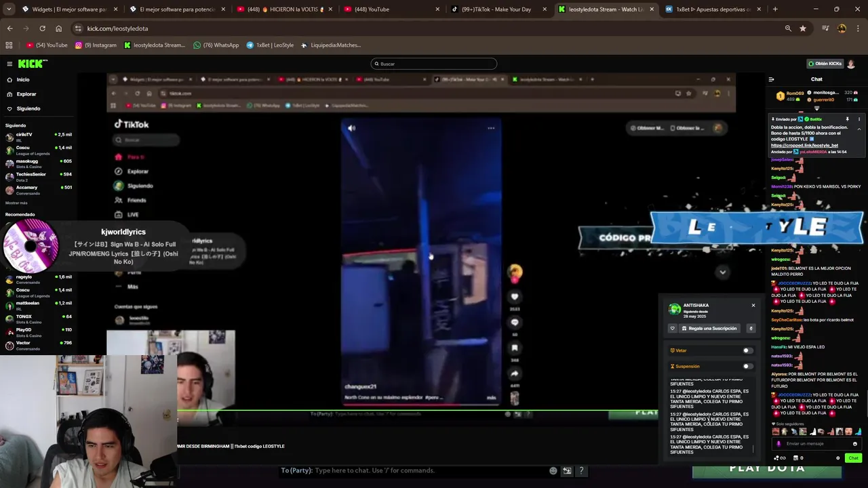The height and width of the screenshot is (488, 868).
Task: Click browser Back arrow
Action: click(x=9, y=28)
